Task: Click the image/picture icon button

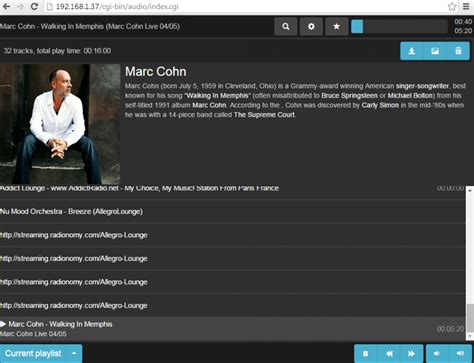Action: 435,51
